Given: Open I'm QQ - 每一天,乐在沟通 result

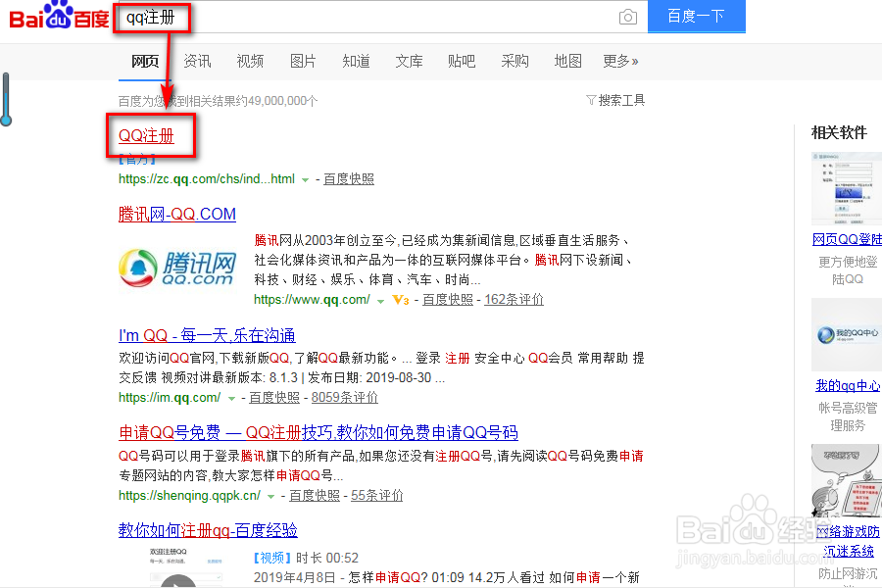Looking at the screenshot, I should (207, 335).
